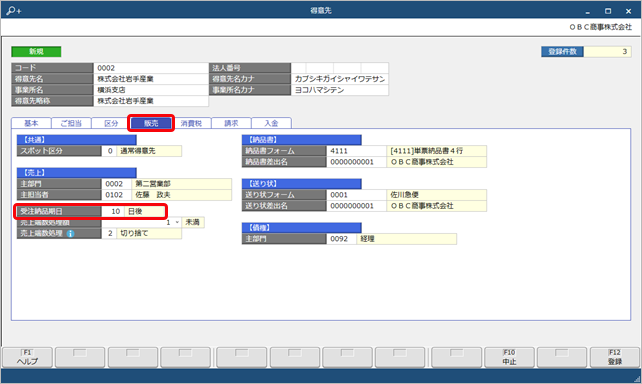Click the スポット区分 value 0
642x384 pixels.
[109, 151]
